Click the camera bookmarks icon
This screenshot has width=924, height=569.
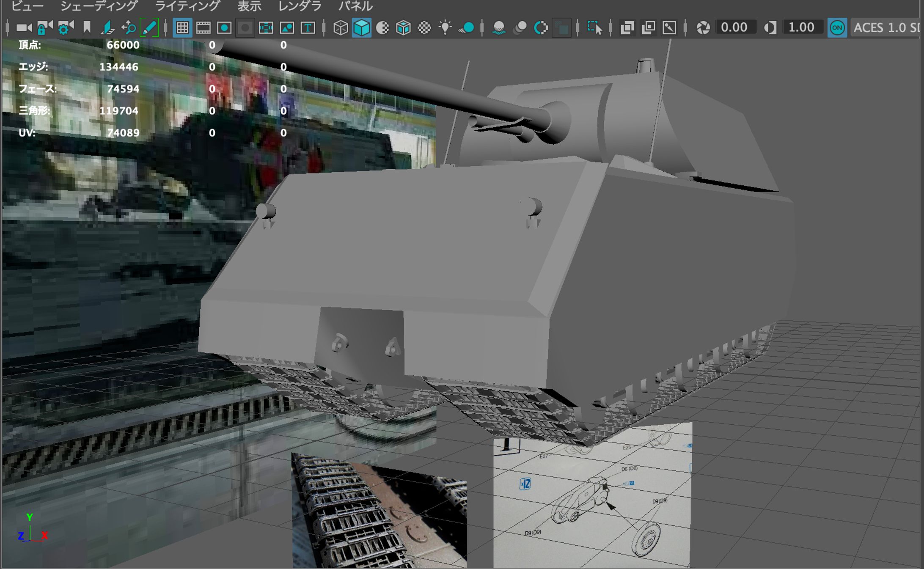(x=87, y=28)
